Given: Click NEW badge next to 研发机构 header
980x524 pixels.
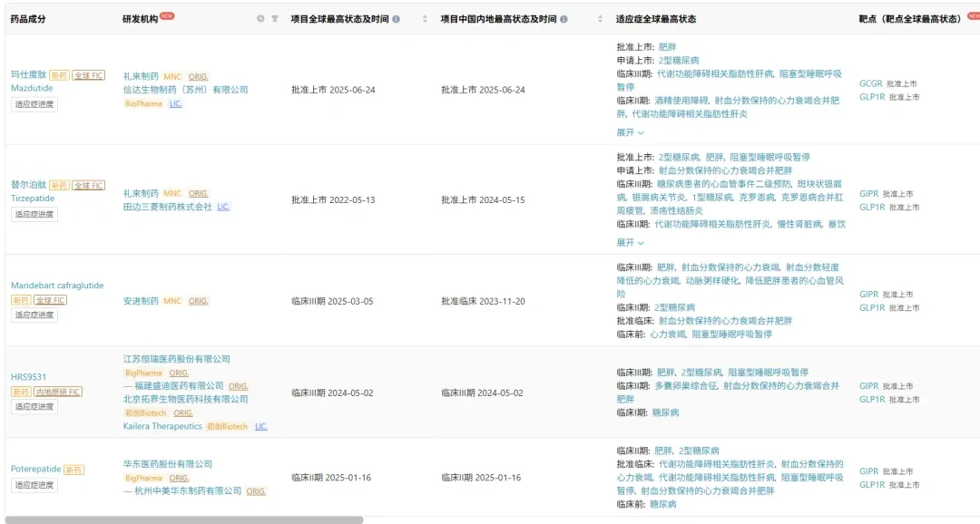Looking at the screenshot, I should click(x=167, y=15).
